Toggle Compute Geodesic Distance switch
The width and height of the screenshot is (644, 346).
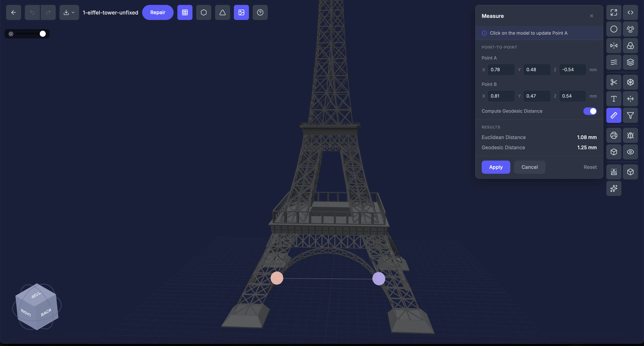point(590,111)
